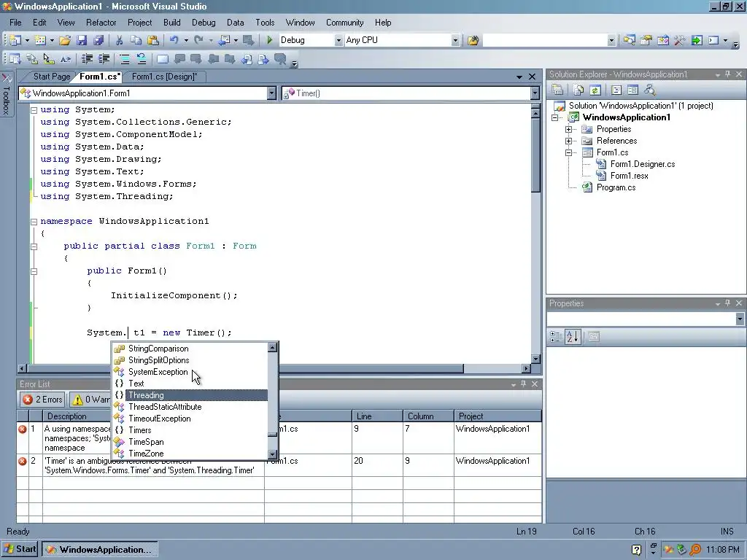
Task: Click View Class Diagram icon
Action: 649,90
